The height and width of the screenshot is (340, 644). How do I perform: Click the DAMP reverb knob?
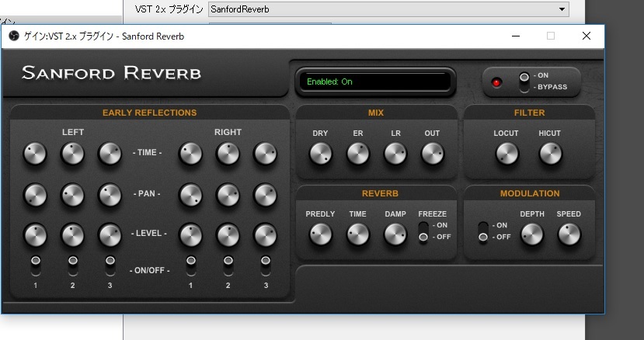pyautogui.click(x=395, y=235)
